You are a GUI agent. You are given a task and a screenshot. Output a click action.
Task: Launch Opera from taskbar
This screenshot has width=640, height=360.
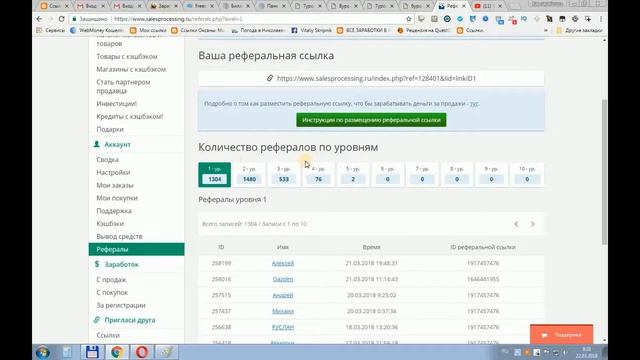142,352
